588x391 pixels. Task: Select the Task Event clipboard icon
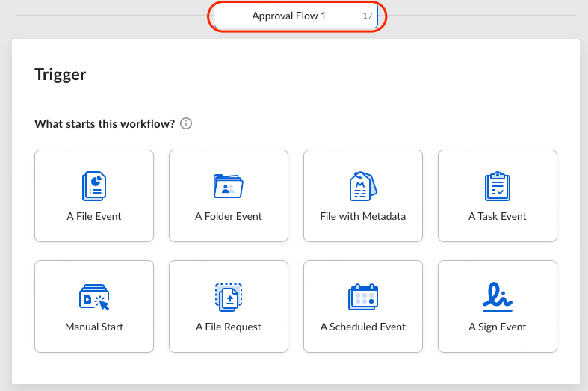(x=498, y=186)
